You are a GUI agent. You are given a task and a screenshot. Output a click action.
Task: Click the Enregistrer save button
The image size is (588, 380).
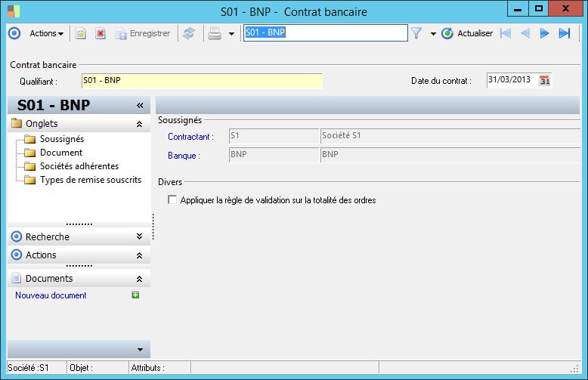click(x=143, y=33)
